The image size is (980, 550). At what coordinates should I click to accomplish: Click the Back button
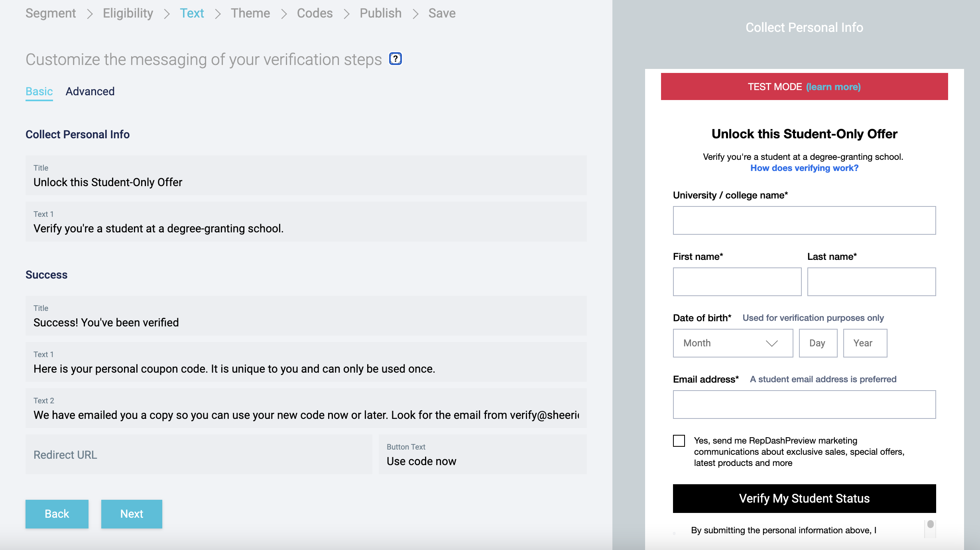(x=57, y=514)
